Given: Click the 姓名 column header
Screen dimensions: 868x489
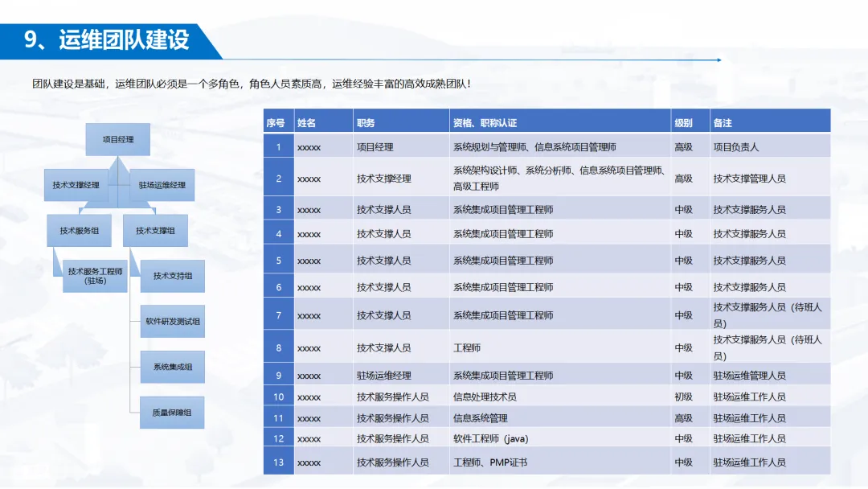Looking at the screenshot, I should point(324,122).
